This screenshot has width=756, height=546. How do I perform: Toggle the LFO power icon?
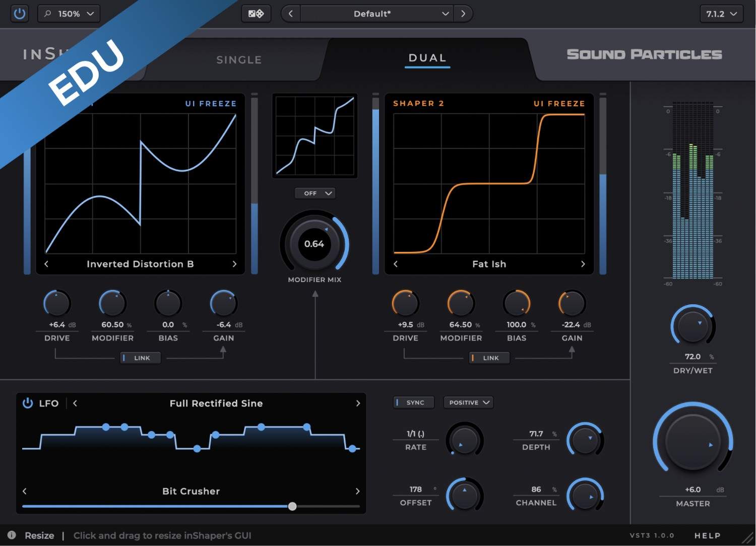pos(28,403)
